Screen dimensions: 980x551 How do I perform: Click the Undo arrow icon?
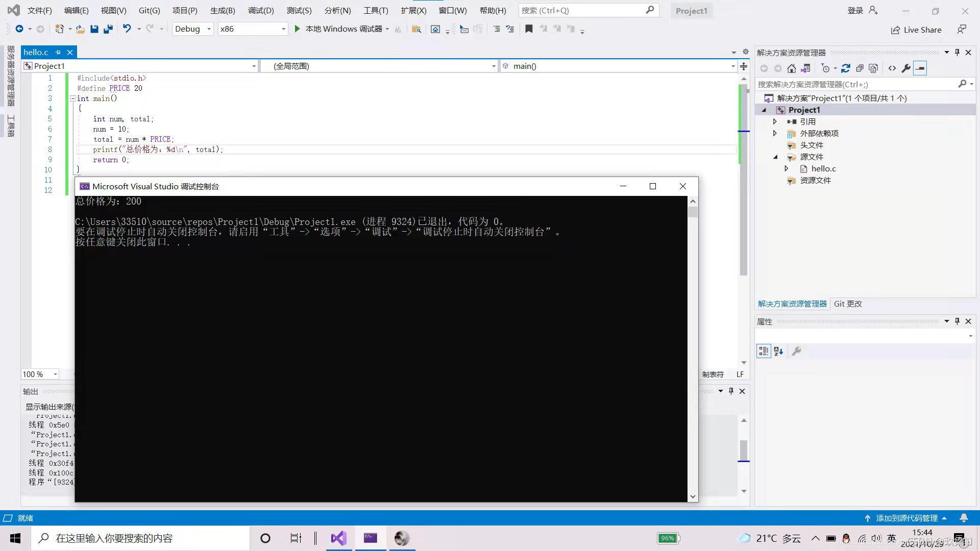click(127, 29)
